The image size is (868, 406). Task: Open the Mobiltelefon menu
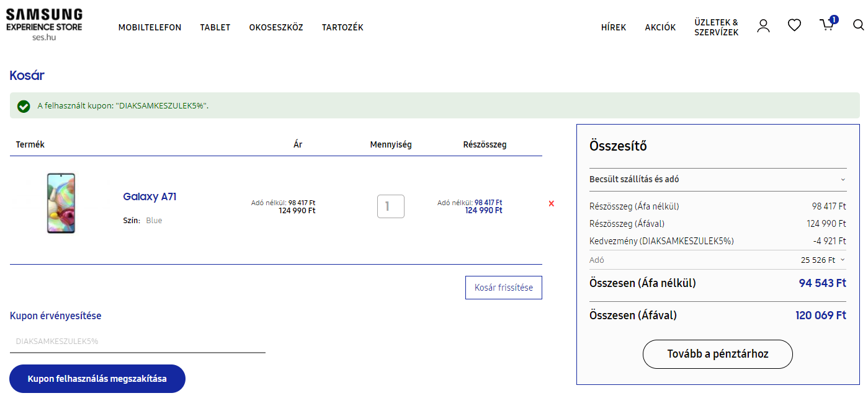click(150, 27)
